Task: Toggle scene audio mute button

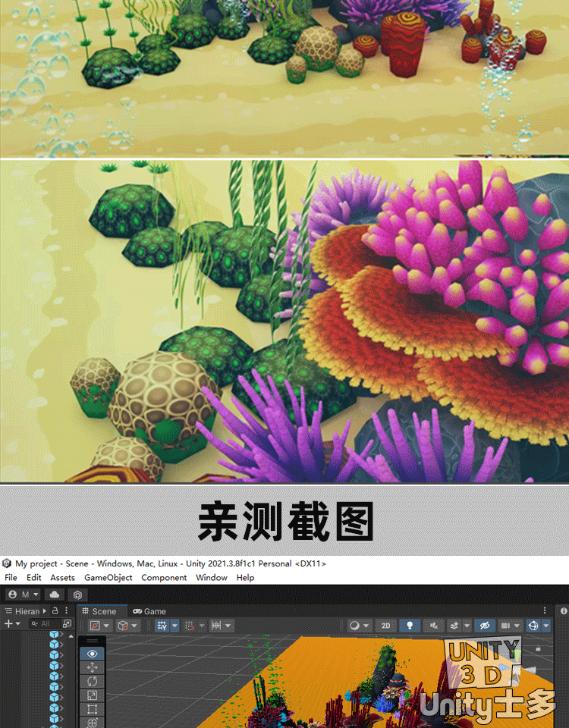Action: point(433,626)
